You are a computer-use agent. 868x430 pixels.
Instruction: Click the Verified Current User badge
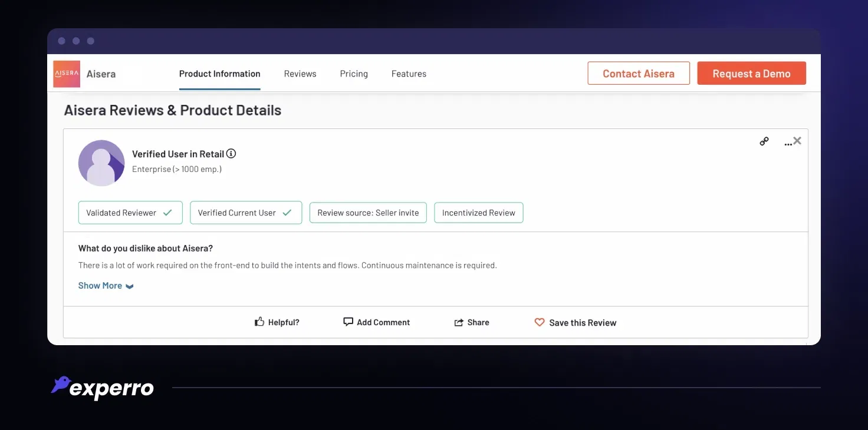246,213
